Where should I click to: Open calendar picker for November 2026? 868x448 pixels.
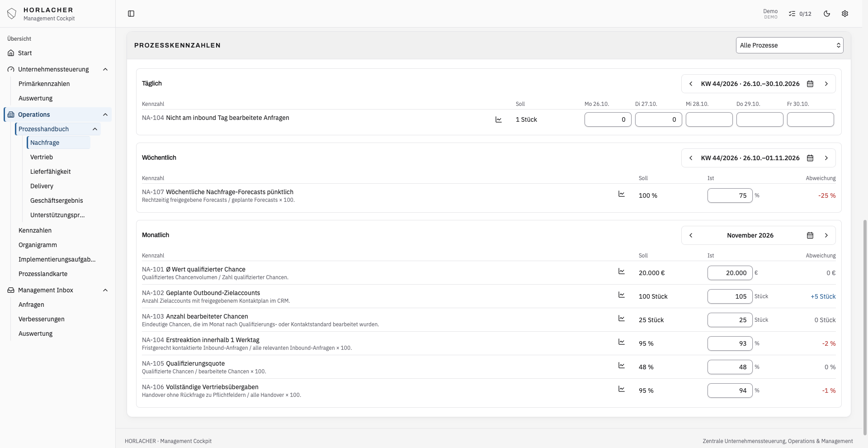tap(810, 235)
